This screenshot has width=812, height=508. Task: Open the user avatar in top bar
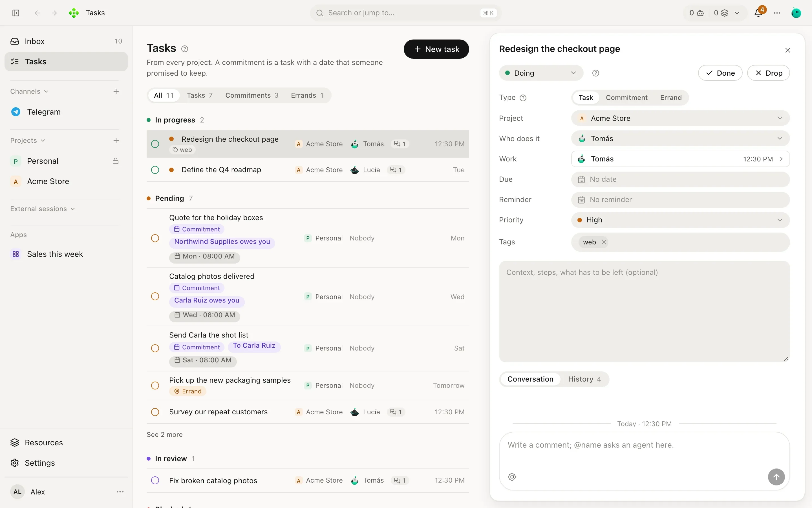pyautogui.click(x=796, y=13)
